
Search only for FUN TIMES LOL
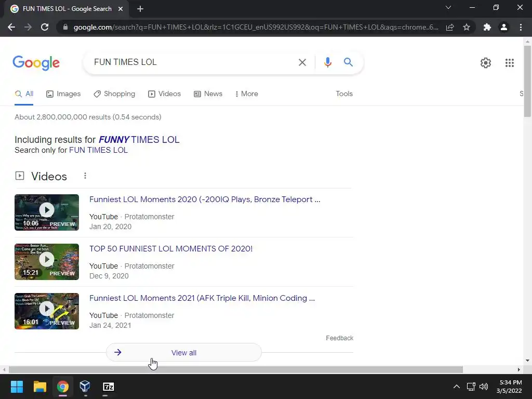98,150
